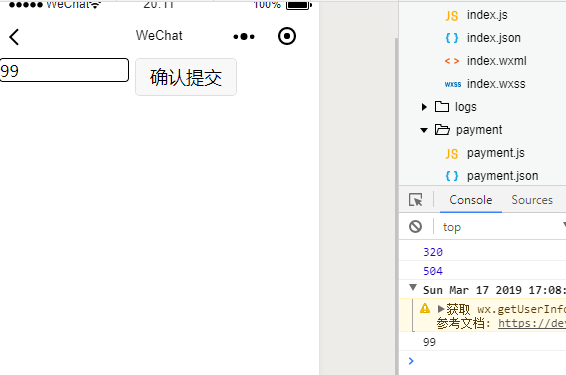Viewport: 566px width, 375px height.
Task: Click the braces icon beside index.json
Action: [452, 38]
